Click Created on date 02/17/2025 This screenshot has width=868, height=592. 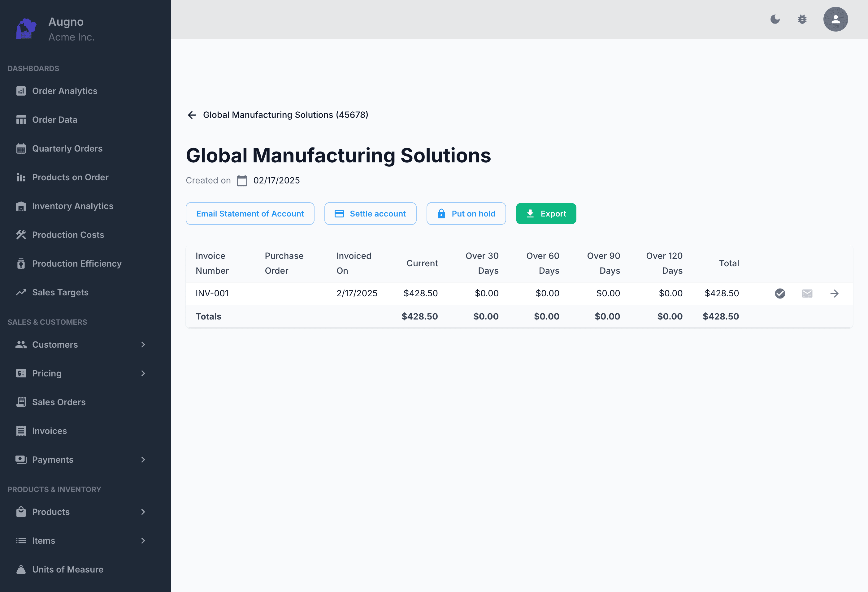tap(276, 181)
